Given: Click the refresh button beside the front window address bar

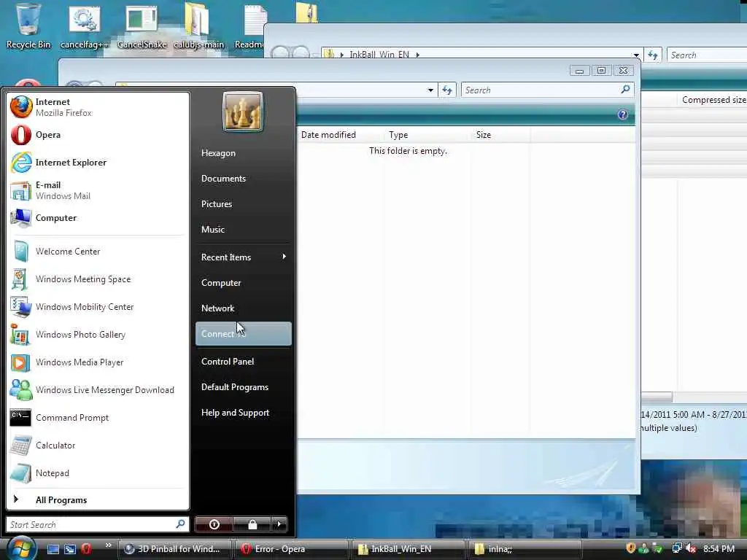Looking at the screenshot, I should click(447, 90).
